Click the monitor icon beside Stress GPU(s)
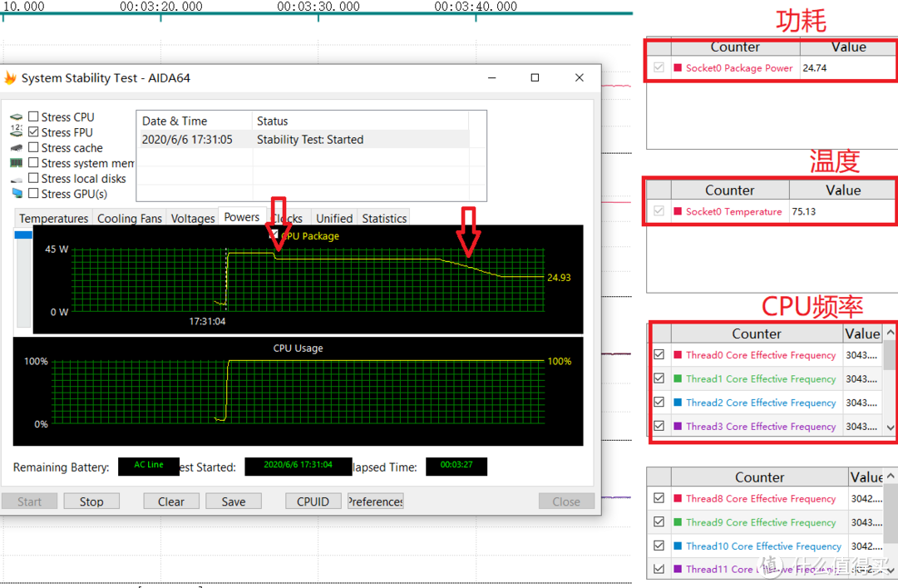 click(17, 194)
